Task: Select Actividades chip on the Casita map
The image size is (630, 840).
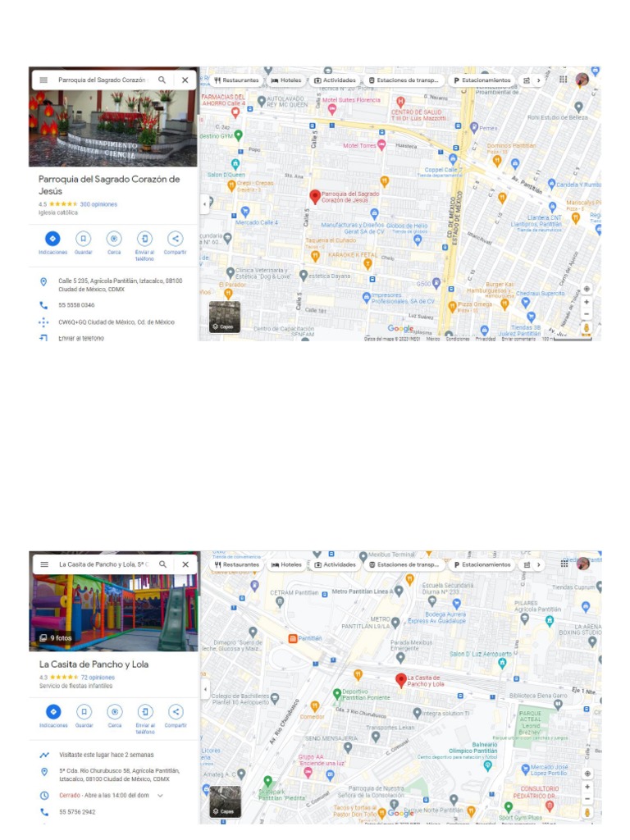Action: point(336,564)
